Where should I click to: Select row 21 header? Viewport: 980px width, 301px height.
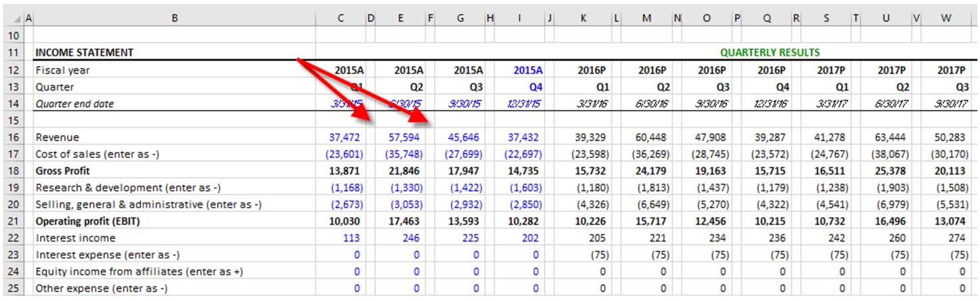click(13, 221)
